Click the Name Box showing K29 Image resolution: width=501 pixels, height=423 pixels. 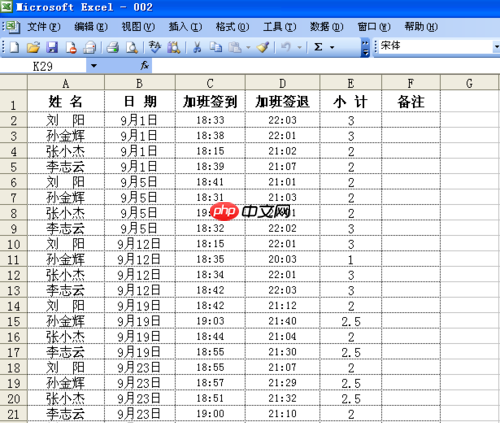43,66
